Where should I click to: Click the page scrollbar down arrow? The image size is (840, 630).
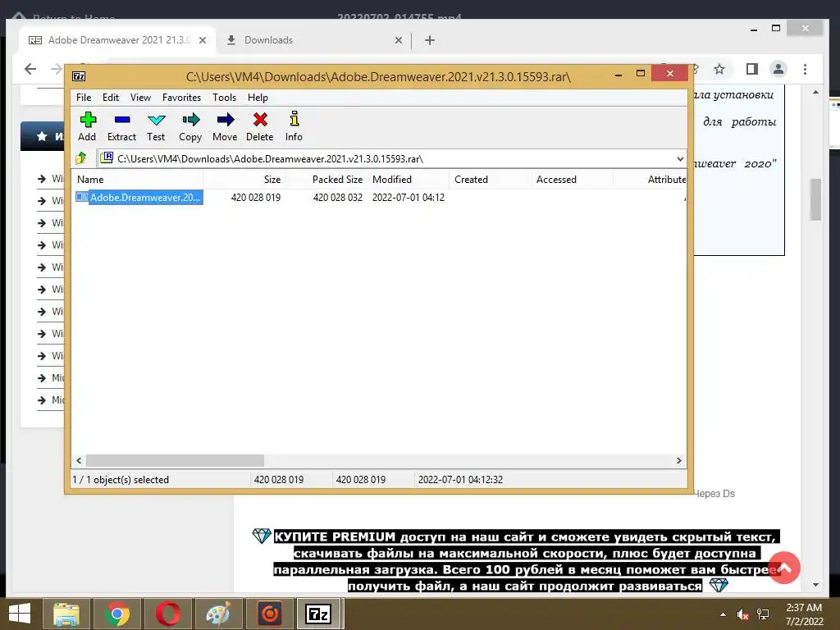[x=815, y=584]
